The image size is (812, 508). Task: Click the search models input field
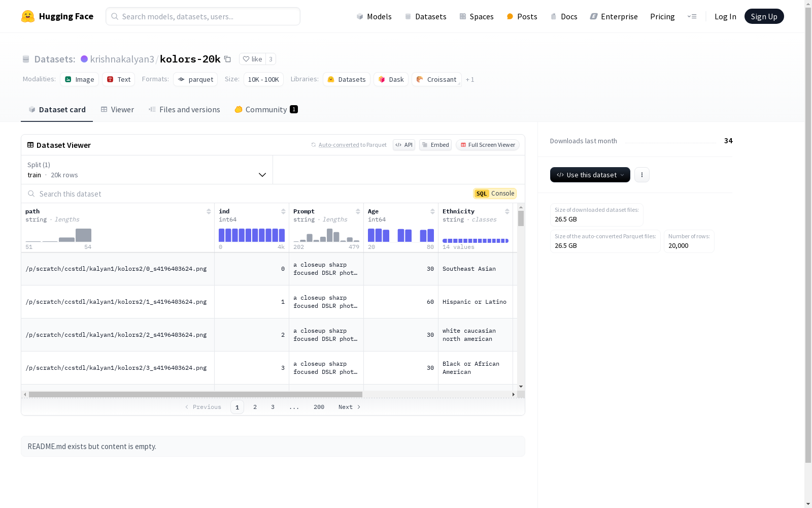tap(203, 16)
